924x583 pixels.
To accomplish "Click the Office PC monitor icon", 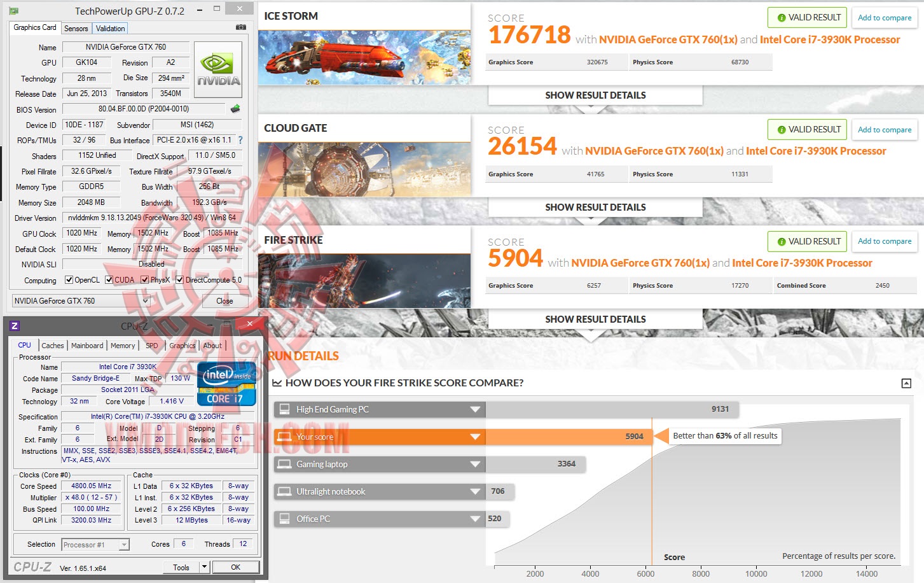I will pos(284,519).
